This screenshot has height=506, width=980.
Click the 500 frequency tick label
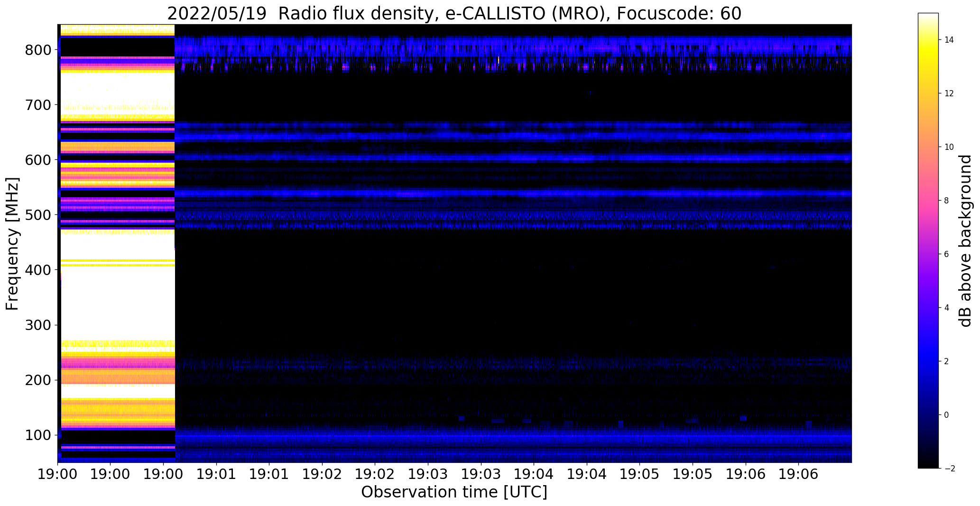click(38, 215)
